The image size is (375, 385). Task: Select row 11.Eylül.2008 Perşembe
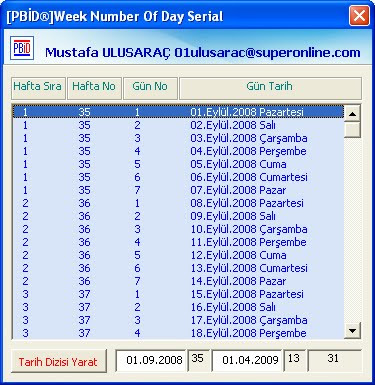(x=178, y=242)
